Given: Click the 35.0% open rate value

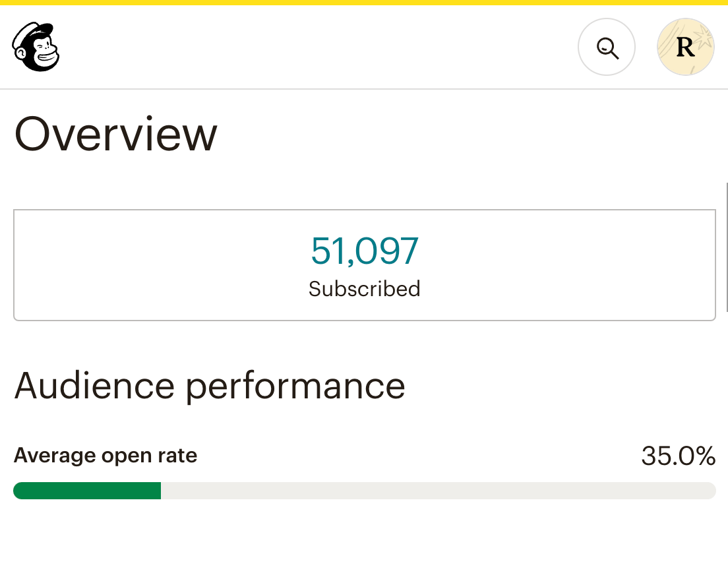Looking at the screenshot, I should (x=678, y=456).
